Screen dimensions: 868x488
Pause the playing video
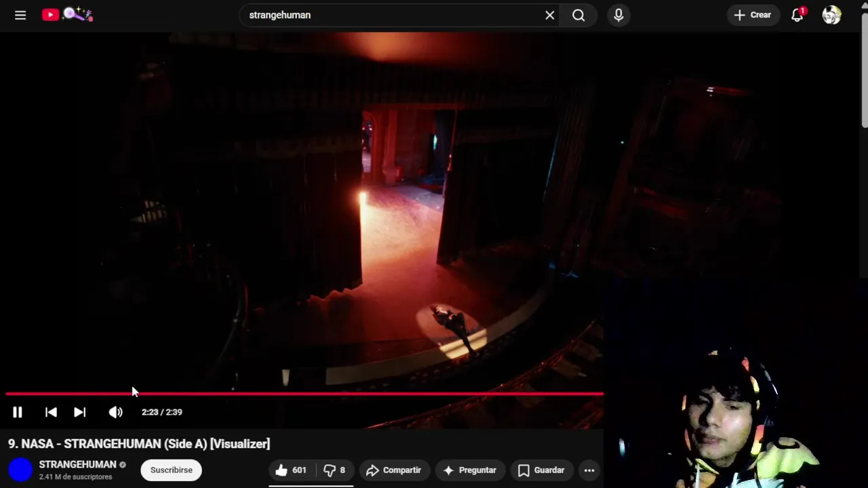click(x=18, y=412)
